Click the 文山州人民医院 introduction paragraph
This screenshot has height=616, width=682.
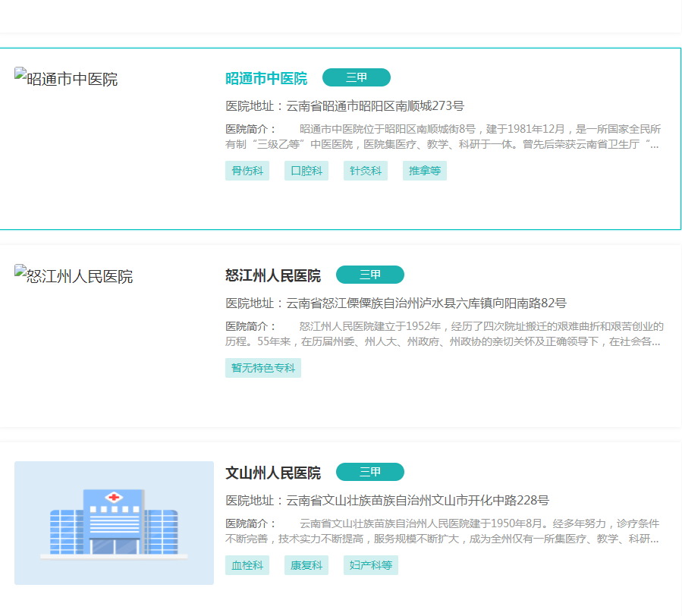442,531
